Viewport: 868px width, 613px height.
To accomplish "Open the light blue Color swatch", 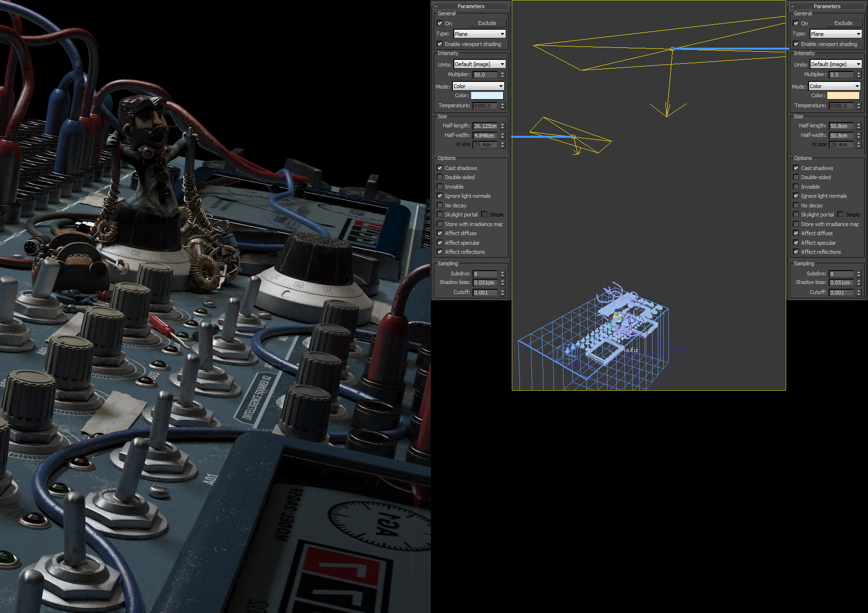I will click(x=487, y=96).
